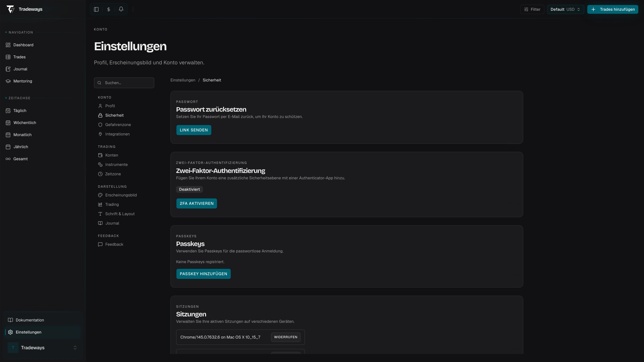
Task: Go to Gefahrenzone settings section
Action: pos(118,125)
